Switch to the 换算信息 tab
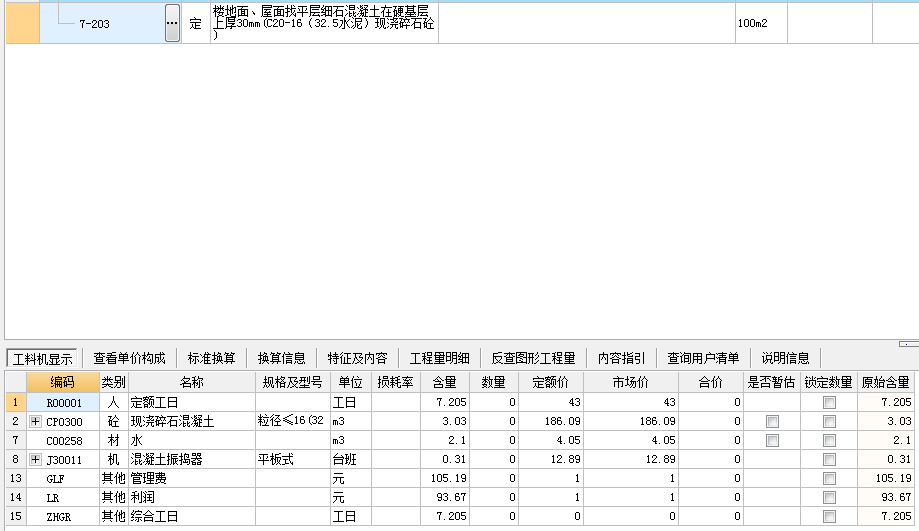The height and width of the screenshot is (531, 919). click(x=281, y=358)
